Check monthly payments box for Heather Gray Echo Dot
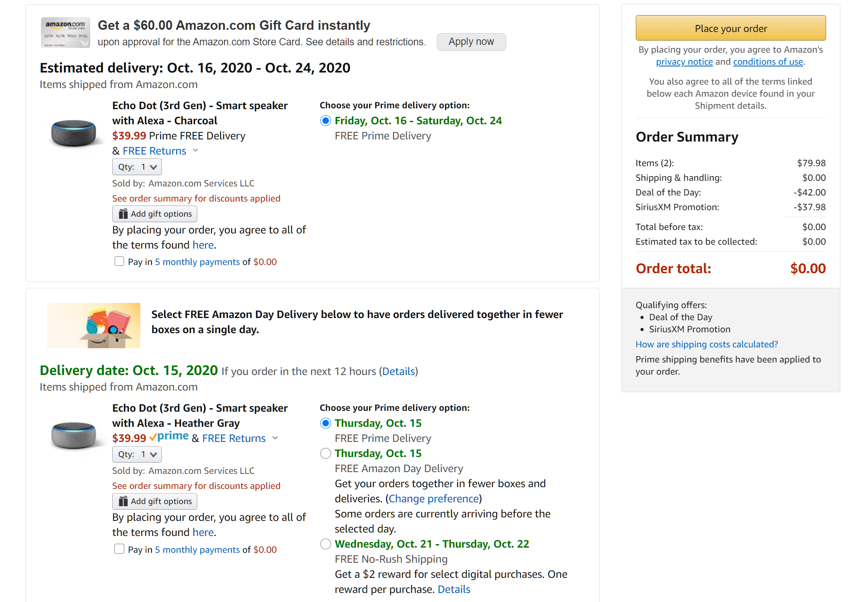Screen dimensions: 868x602 click(x=119, y=549)
